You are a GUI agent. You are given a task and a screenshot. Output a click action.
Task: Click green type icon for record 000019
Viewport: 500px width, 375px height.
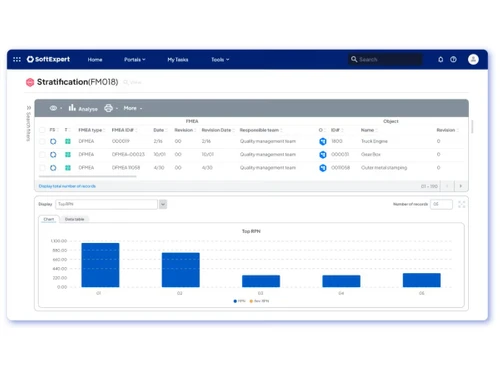tap(68, 141)
